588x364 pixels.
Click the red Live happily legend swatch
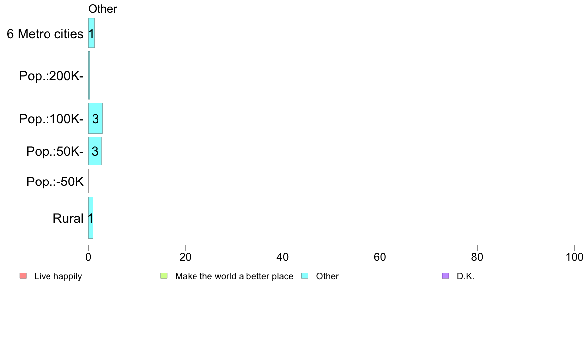pos(23,276)
